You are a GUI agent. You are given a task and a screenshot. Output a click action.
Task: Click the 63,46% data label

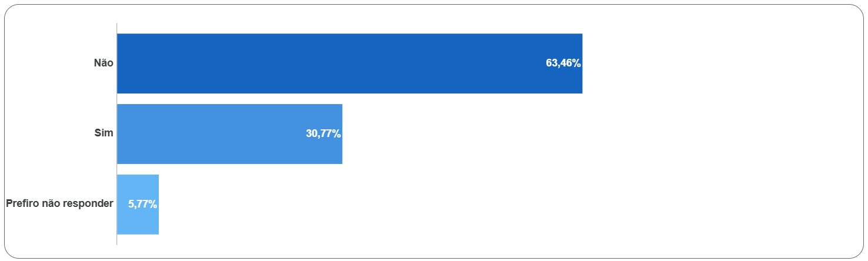coord(563,63)
